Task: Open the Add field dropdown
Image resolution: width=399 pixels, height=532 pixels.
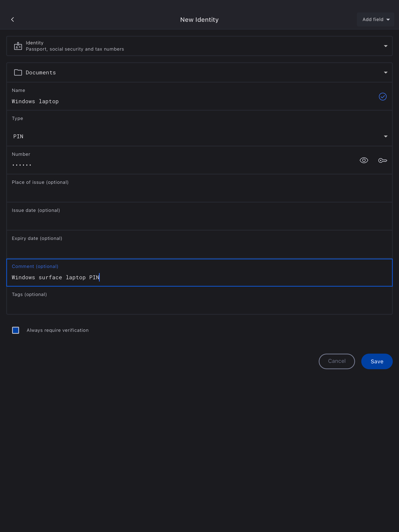Action: coord(375,19)
